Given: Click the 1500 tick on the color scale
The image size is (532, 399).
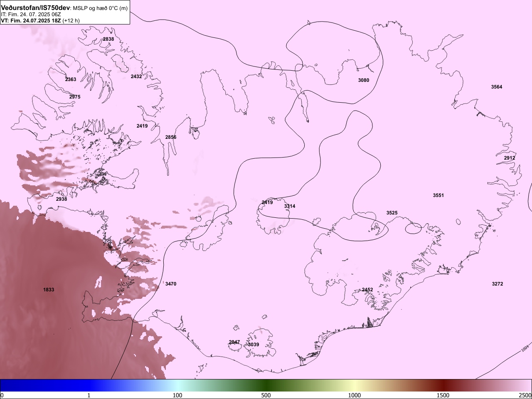Looking at the screenshot, I should (x=443, y=395).
